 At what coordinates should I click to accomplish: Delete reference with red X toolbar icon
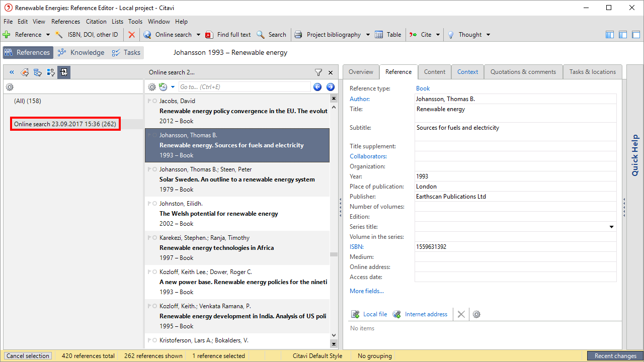(x=131, y=35)
